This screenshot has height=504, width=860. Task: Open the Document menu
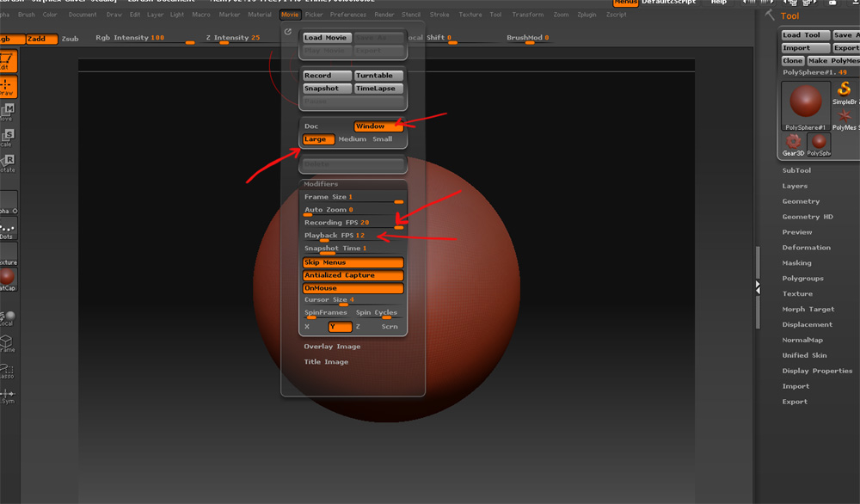(x=83, y=15)
